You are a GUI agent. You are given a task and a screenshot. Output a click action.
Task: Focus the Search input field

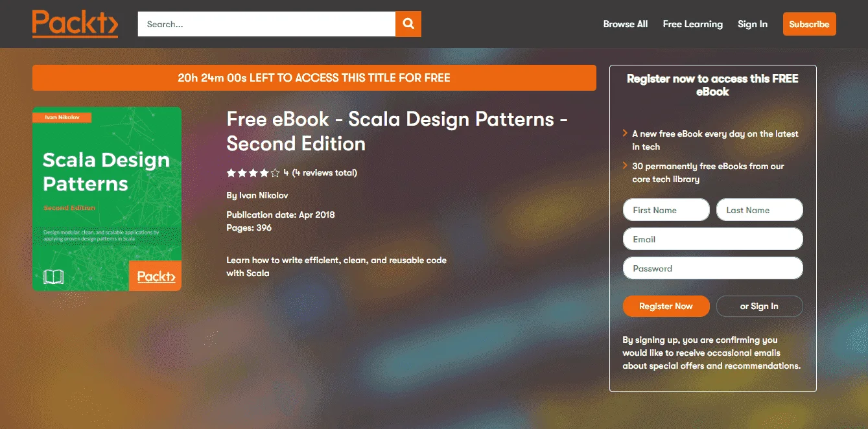(266, 24)
